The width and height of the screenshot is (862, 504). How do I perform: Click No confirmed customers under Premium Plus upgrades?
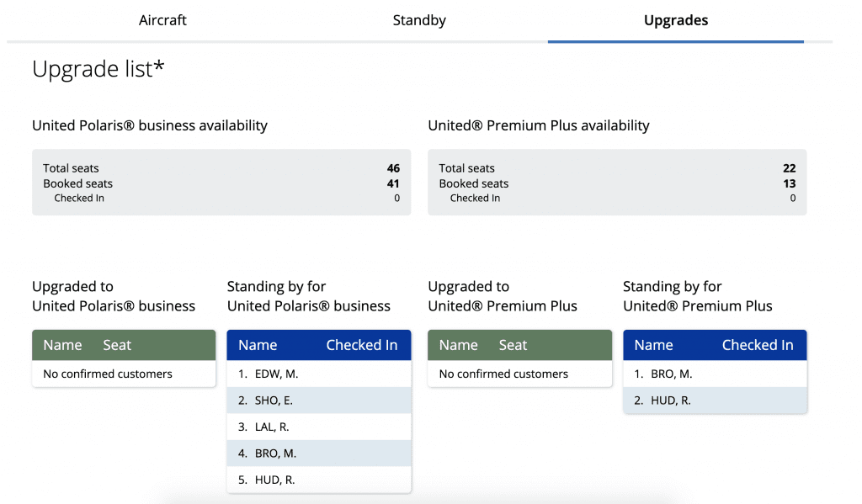click(x=503, y=374)
